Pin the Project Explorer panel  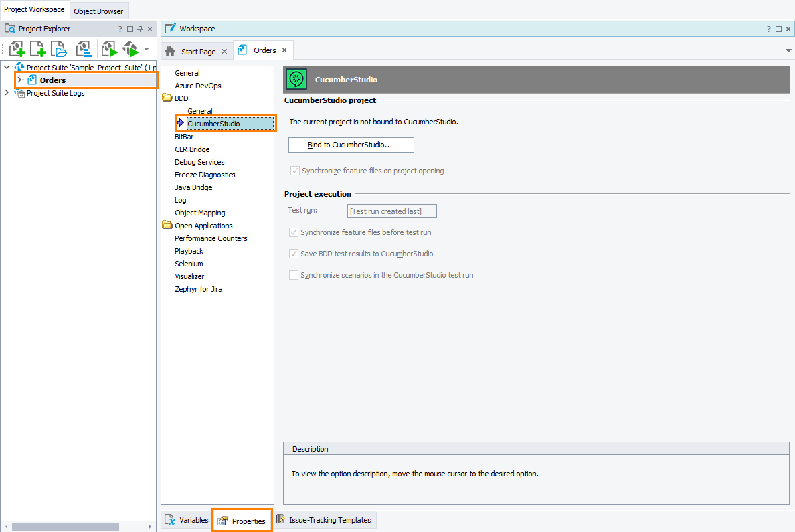(140, 29)
